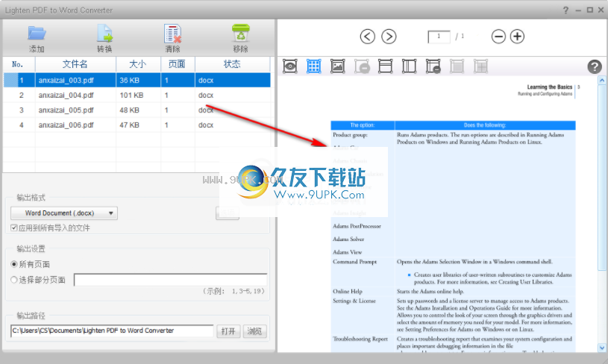Click the 清除 (Clear) list icon
The height and width of the screenshot is (364, 608).
point(172,34)
